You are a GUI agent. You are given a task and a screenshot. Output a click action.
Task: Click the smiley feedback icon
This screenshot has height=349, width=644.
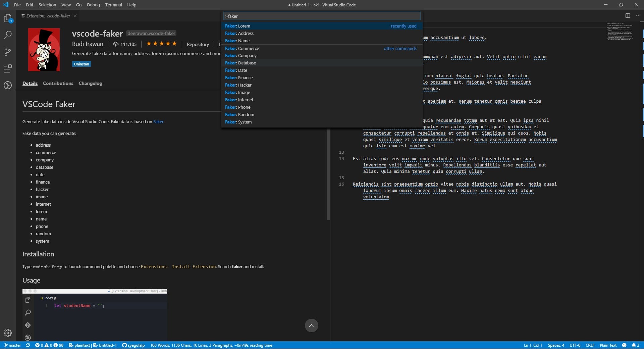tap(624, 345)
